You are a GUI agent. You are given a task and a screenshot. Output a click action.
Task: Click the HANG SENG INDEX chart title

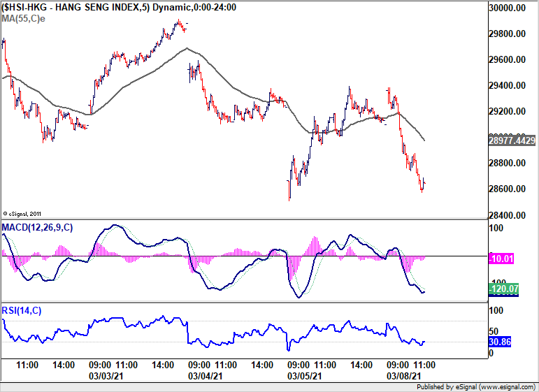119,8
